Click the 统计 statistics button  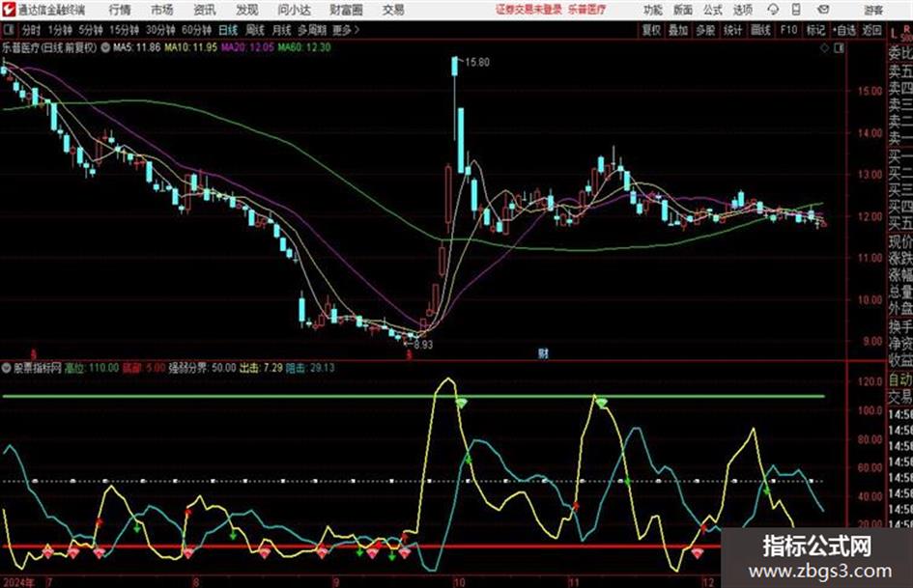[x=732, y=30]
